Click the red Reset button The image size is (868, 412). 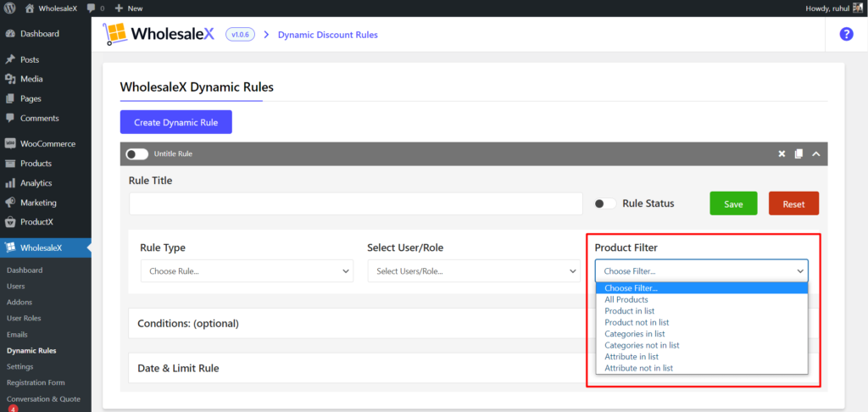point(793,203)
